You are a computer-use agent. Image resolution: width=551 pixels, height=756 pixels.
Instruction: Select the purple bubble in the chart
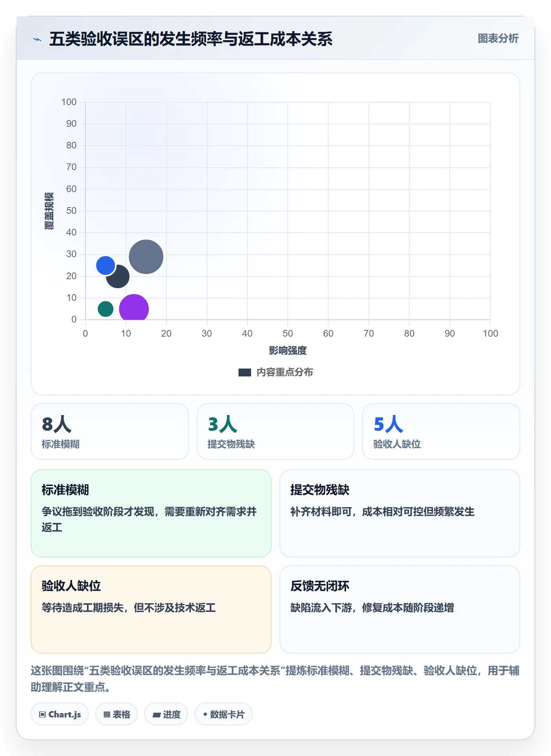point(134,308)
